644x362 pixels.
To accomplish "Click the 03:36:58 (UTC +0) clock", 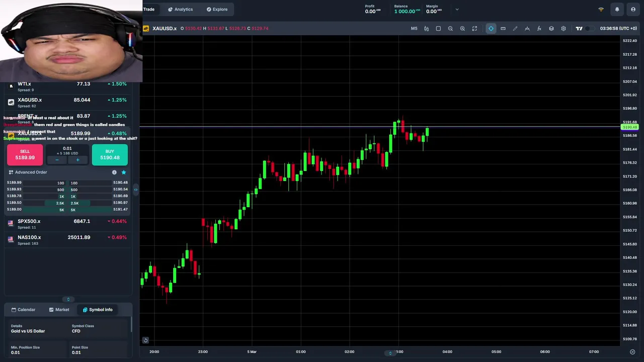I will click(618, 29).
